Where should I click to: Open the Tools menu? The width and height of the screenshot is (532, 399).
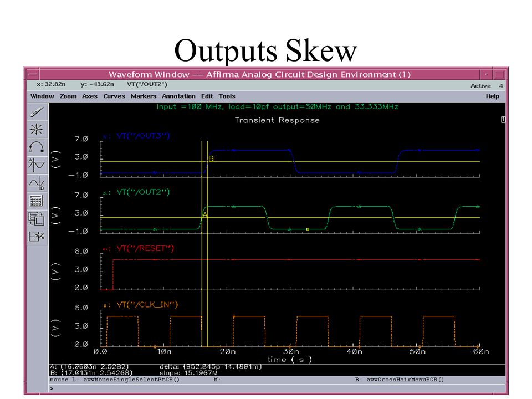click(227, 96)
